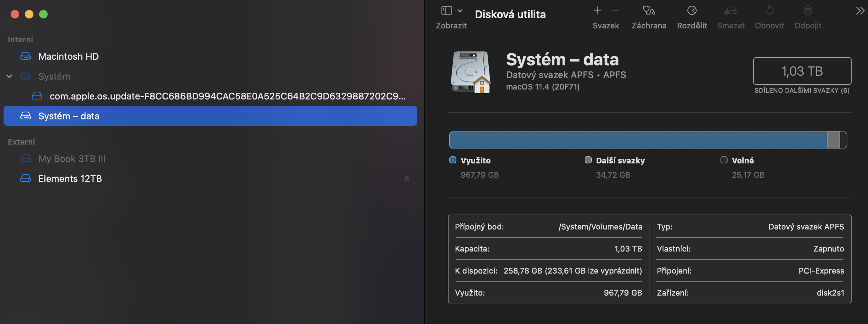868x324 pixels.
Task: Click the gray Další svazky legend swatch
Action: click(x=588, y=160)
